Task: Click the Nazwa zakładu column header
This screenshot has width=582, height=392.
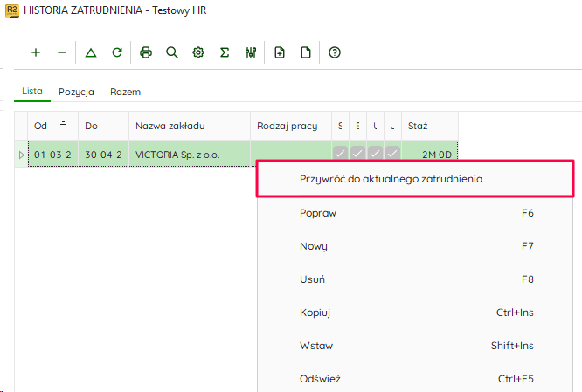Action: tap(190, 126)
